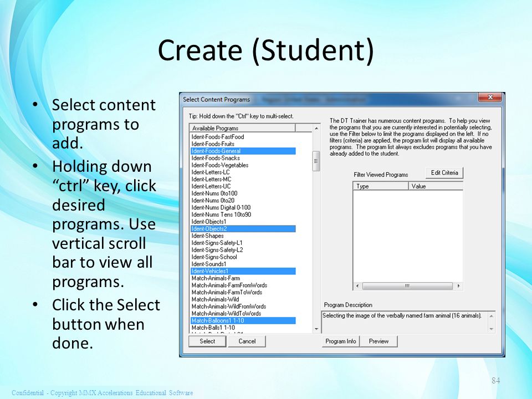Image resolution: width=532 pixels, height=399 pixels.
Task: Click program list scroll down arrow
Action: 316,329
